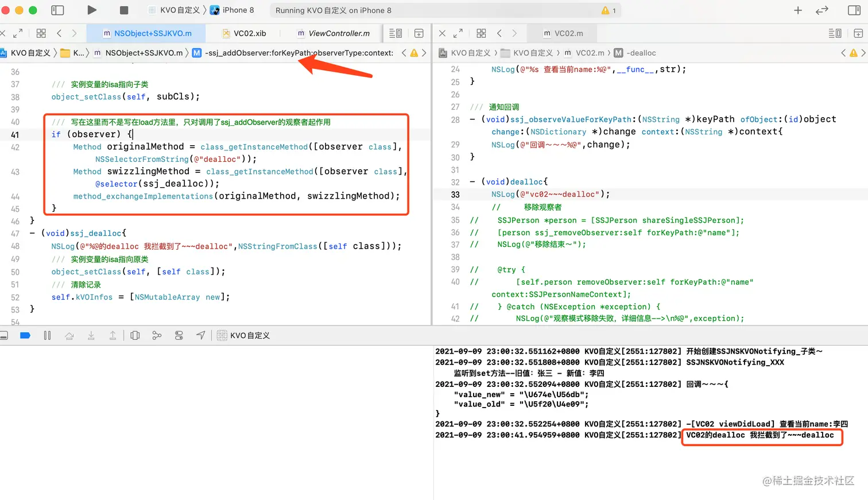Screen dimensions: 868x500
Task: Jump to next issue in left editor
Action: 424,53
